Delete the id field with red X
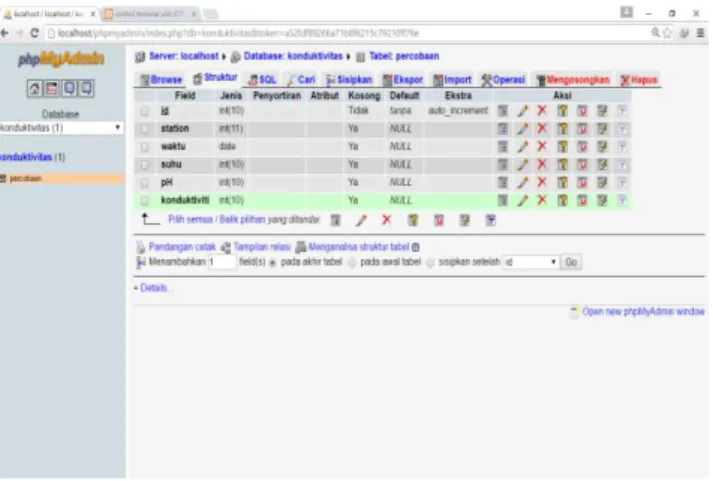Image resolution: width=713 pixels, height=481 pixels. [542, 110]
